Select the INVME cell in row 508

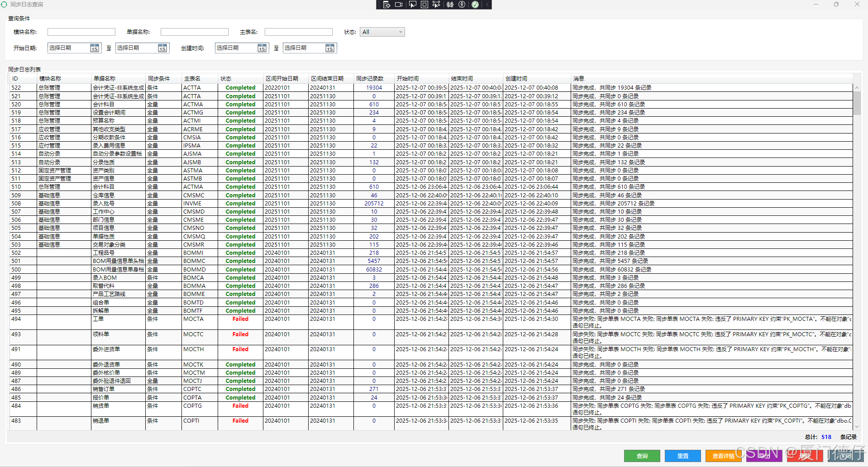[200, 204]
